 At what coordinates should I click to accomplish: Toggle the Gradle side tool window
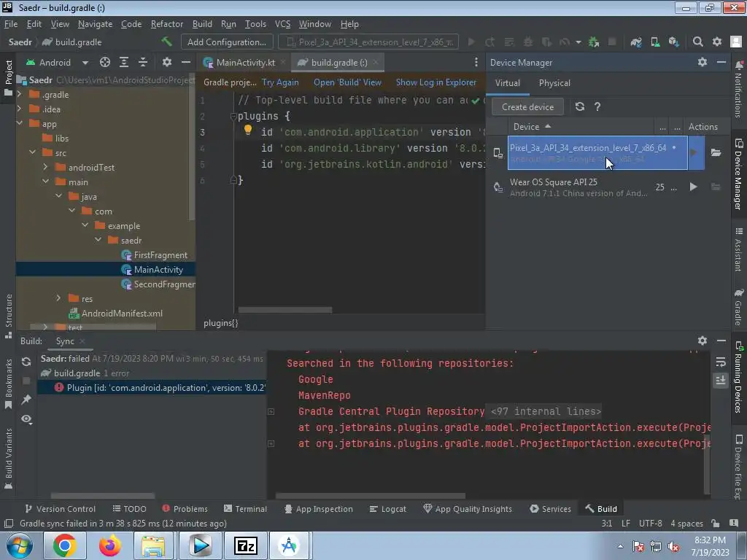click(739, 308)
